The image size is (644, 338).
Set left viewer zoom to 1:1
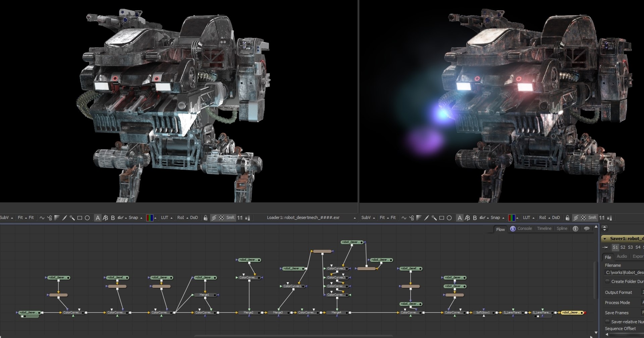[240, 218]
